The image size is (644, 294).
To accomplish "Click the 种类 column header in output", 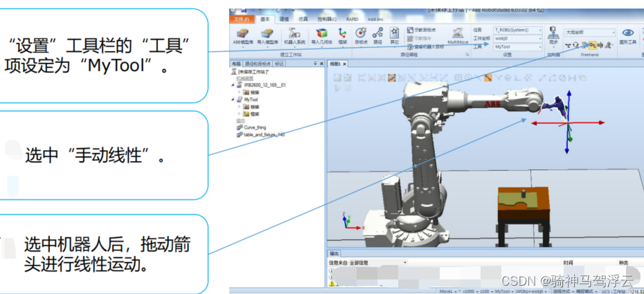I will [623, 262].
